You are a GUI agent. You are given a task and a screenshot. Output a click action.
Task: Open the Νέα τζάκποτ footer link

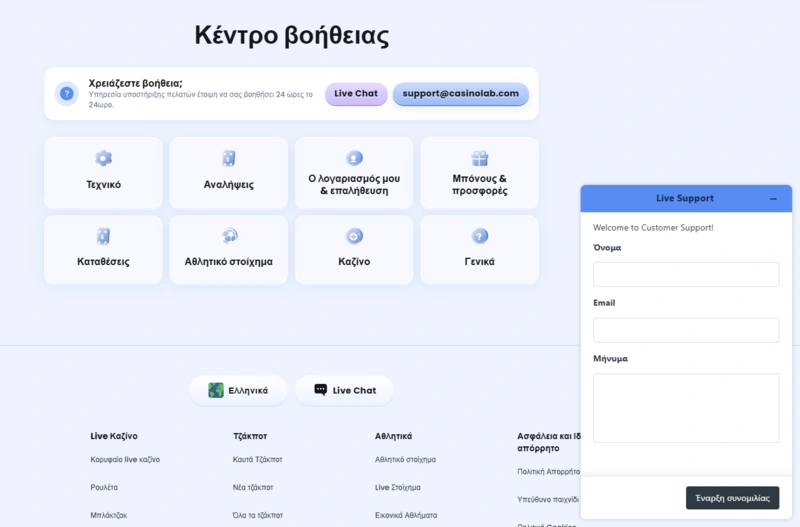click(x=252, y=487)
